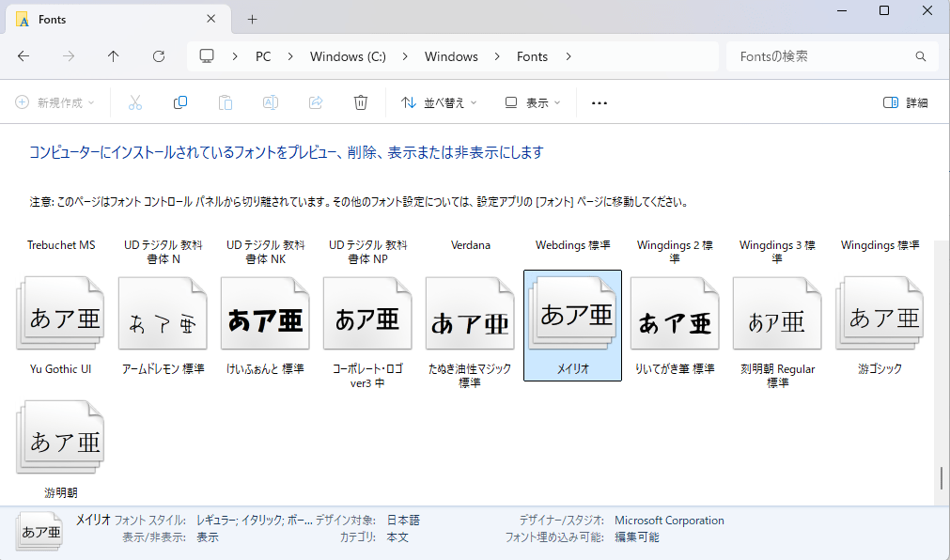
Task: Select the メイリオ font icon
Action: [572, 313]
